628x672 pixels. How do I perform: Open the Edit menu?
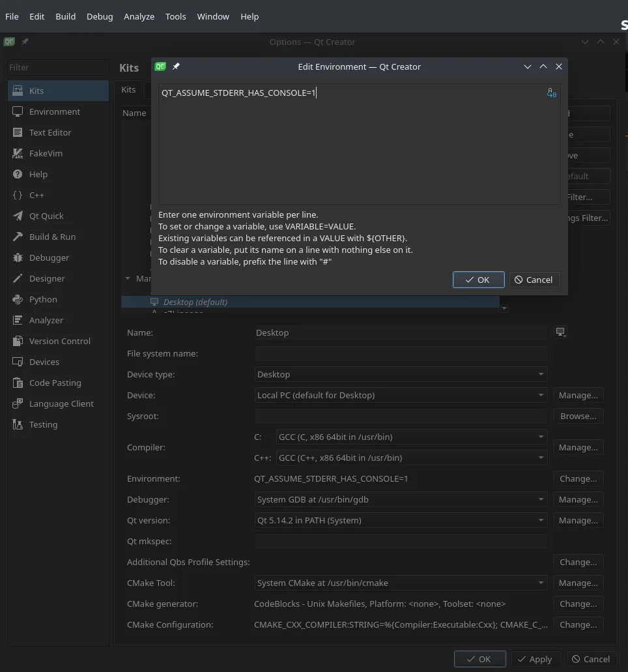click(37, 16)
